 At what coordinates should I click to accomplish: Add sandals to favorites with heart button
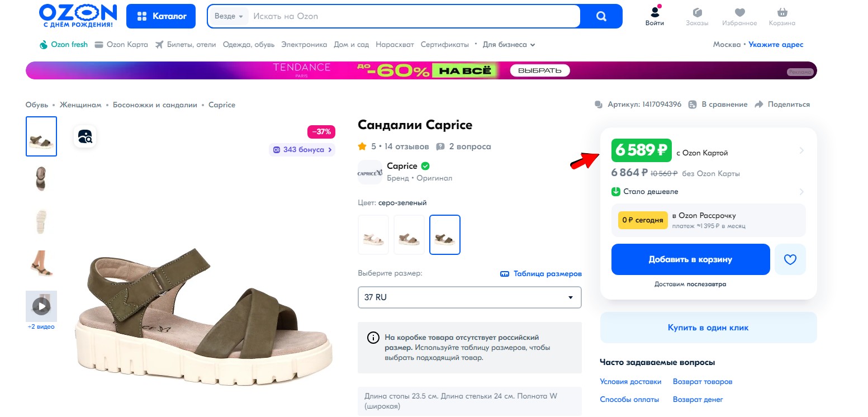tap(790, 259)
